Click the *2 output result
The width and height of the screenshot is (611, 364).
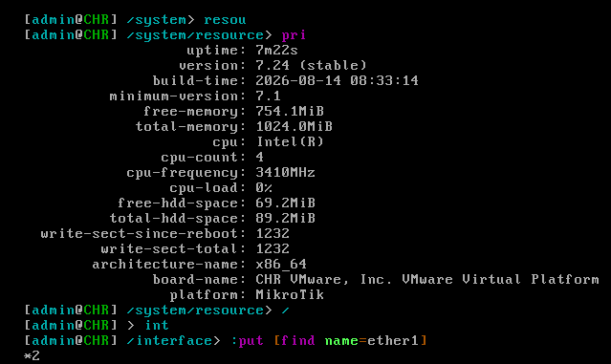click(x=32, y=355)
